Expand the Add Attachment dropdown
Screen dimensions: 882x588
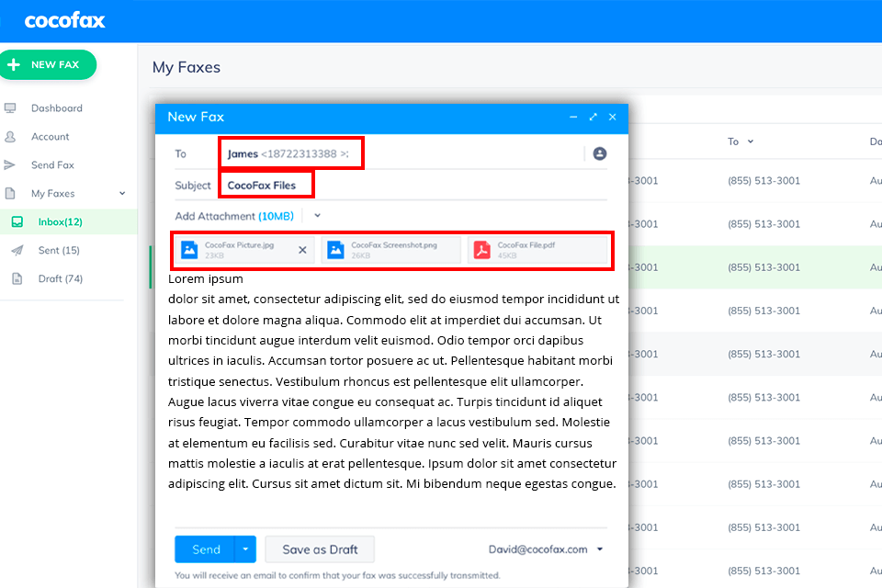[x=316, y=215]
